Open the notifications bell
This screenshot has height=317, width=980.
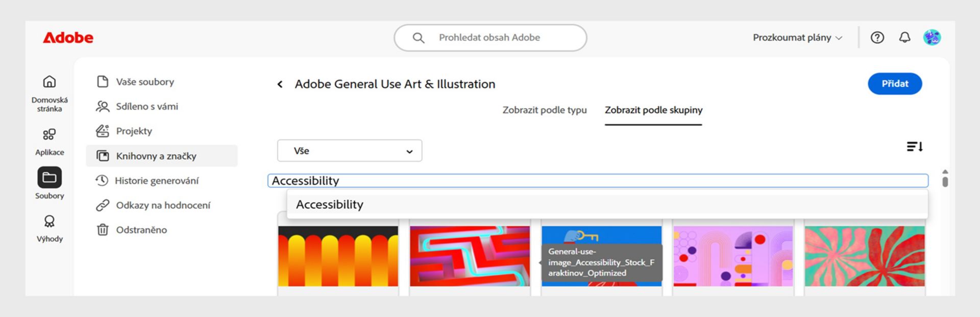(904, 37)
